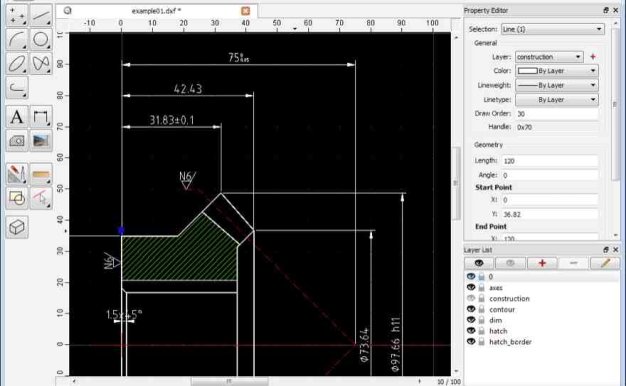Select the construction layer name

pos(509,298)
